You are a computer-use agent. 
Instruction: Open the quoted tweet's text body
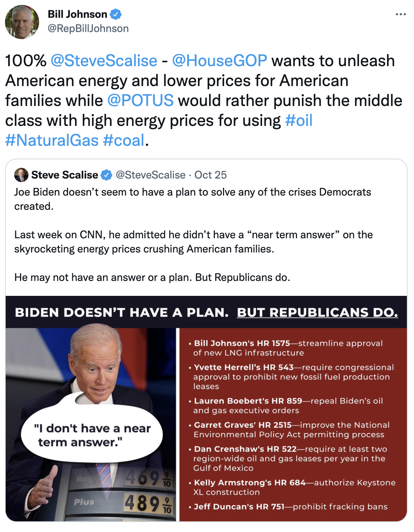pyautogui.click(x=192, y=235)
